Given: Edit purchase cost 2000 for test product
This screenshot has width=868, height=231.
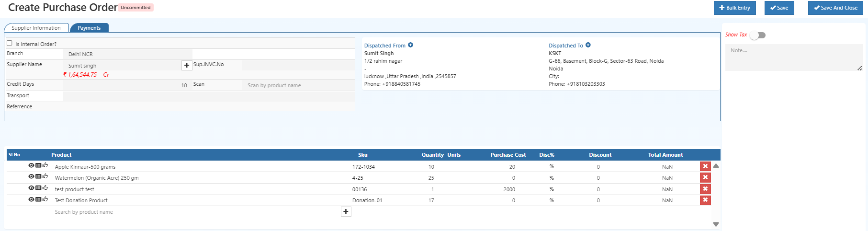Looking at the screenshot, I should click(509, 189).
